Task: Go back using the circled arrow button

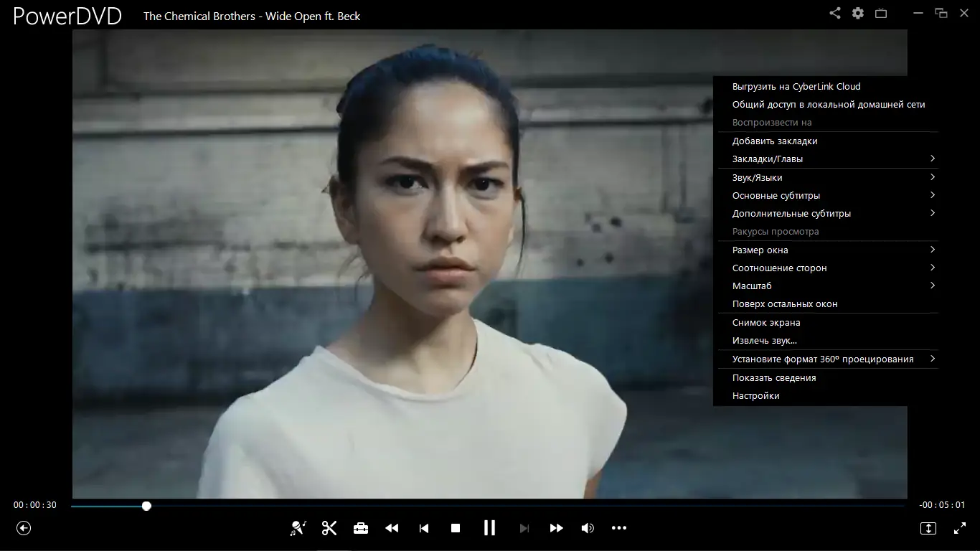Action: point(24,528)
